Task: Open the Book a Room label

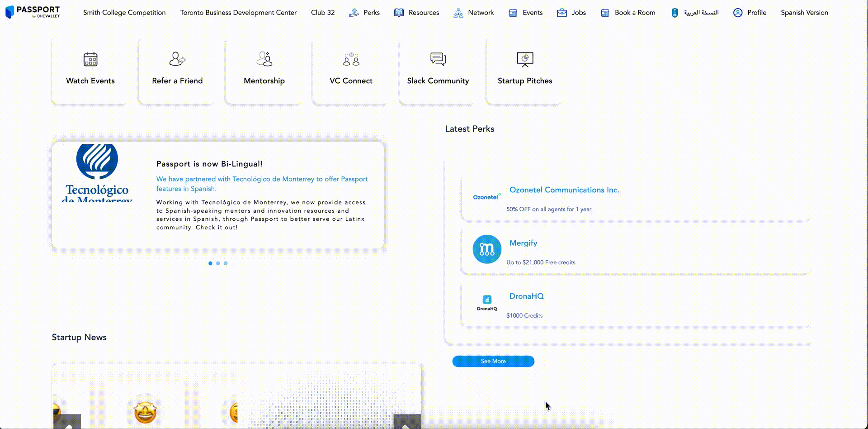Action: coord(635,13)
